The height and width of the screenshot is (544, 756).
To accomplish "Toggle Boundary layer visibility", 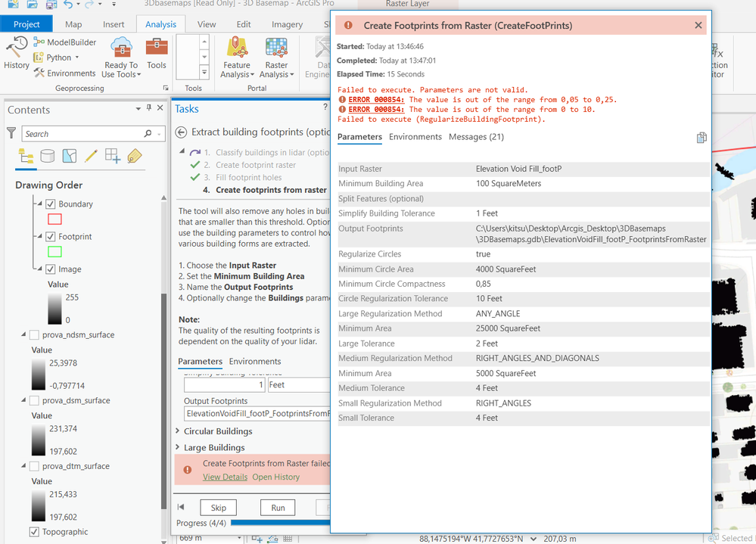I will pos(50,204).
